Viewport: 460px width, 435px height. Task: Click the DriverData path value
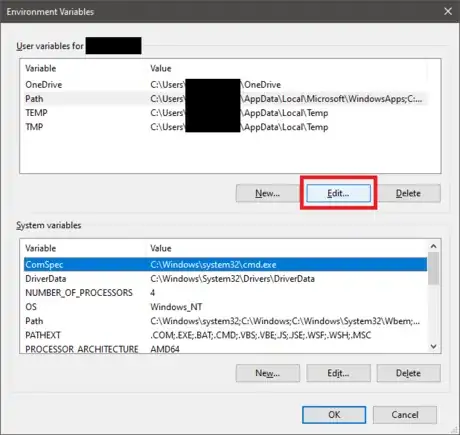point(232,279)
